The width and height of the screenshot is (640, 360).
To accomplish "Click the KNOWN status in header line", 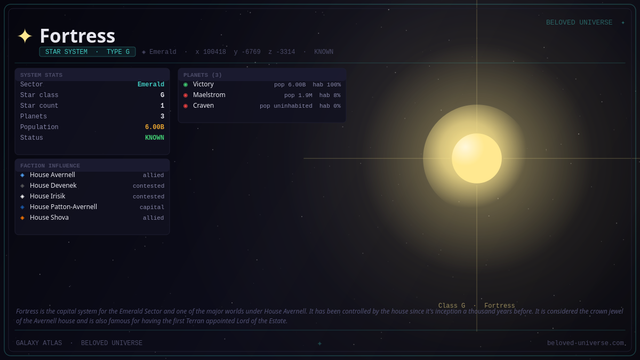I will pyautogui.click(x=324, y=52).
